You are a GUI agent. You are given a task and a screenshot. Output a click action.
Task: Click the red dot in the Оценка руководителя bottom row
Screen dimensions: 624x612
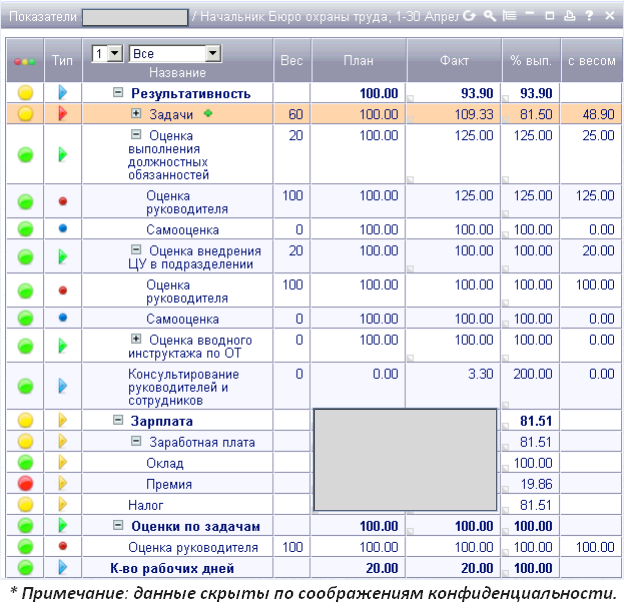coord(62,546)
